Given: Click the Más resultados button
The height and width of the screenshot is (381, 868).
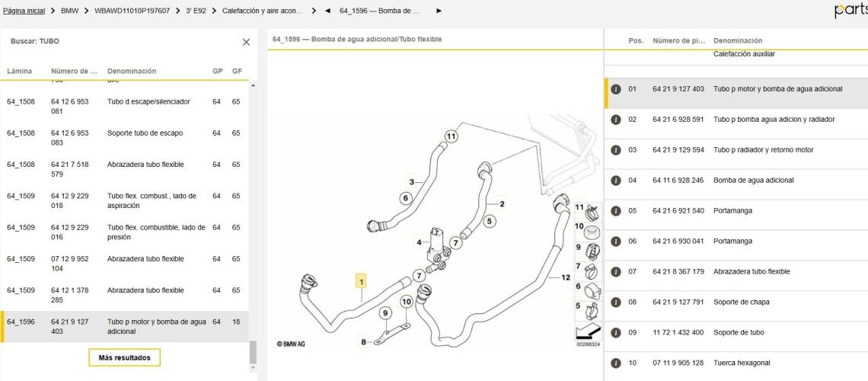Looking at the screenshot, I should (x=124, y=357).
